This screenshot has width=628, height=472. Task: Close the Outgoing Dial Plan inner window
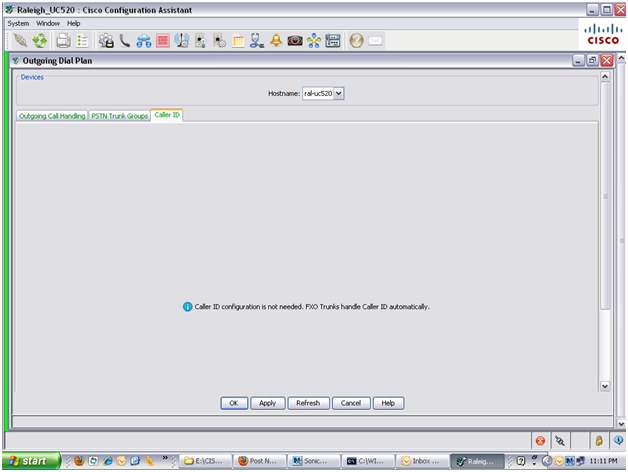[x=607, y=61]
